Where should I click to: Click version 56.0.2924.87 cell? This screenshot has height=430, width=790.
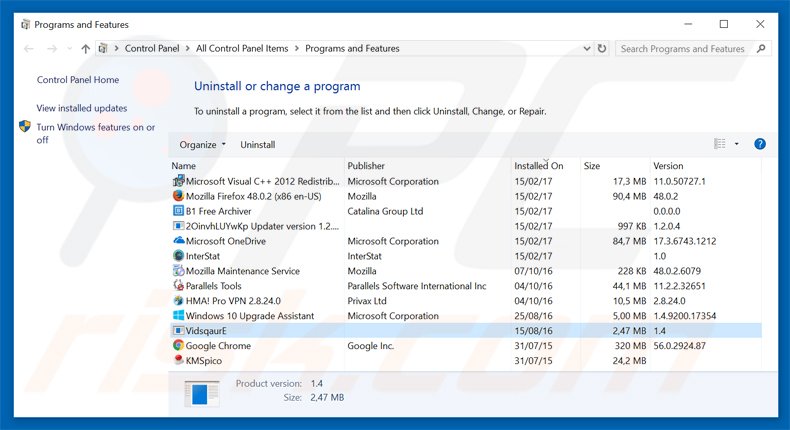(x=679, y=346)
